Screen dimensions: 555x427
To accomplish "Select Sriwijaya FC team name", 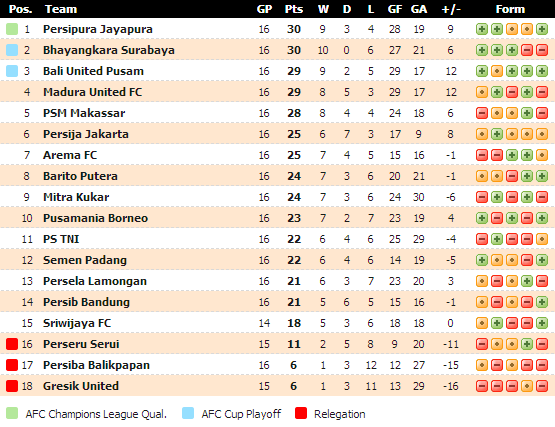I will 77,323.
